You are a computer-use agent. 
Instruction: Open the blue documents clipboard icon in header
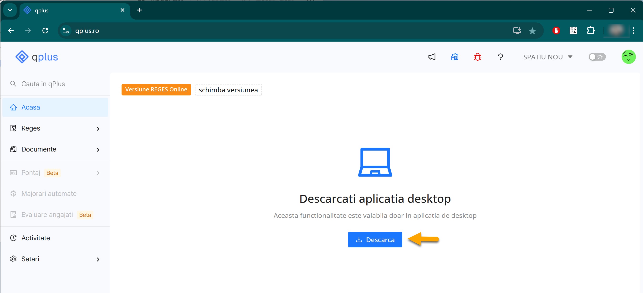tap(455, 57)
